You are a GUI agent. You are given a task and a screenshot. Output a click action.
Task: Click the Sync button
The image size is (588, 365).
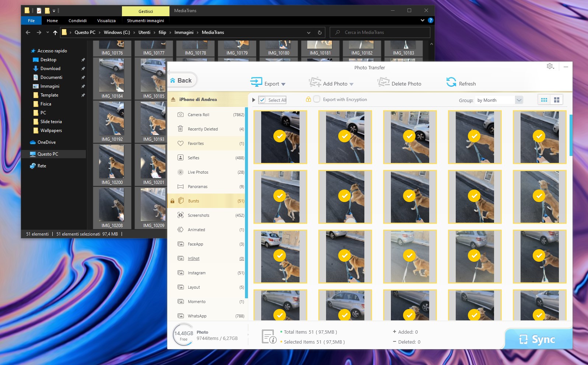click(x=538, y=339)
